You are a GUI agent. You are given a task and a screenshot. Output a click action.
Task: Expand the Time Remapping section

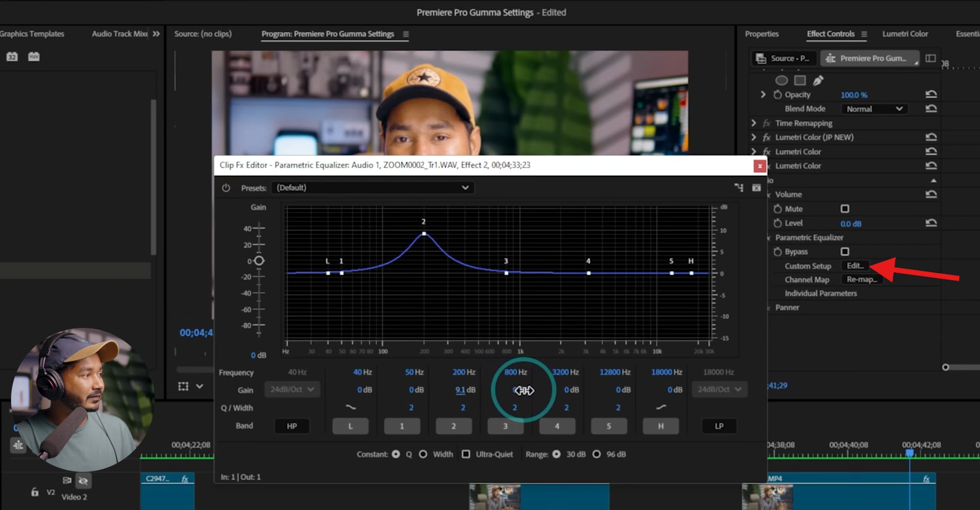[754, 123]
